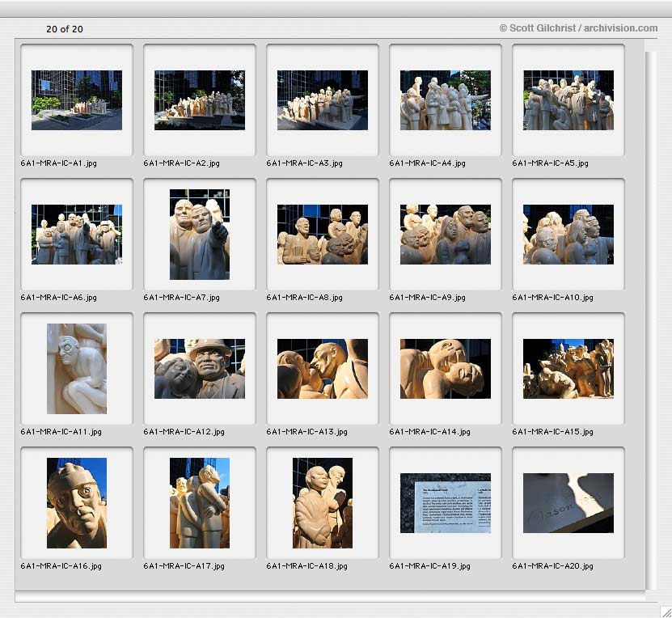Select thumbnail 6A1-MRA-IC-A3.jpg
This screenshot has height=618, width=672.
click(x=323, y=100)
